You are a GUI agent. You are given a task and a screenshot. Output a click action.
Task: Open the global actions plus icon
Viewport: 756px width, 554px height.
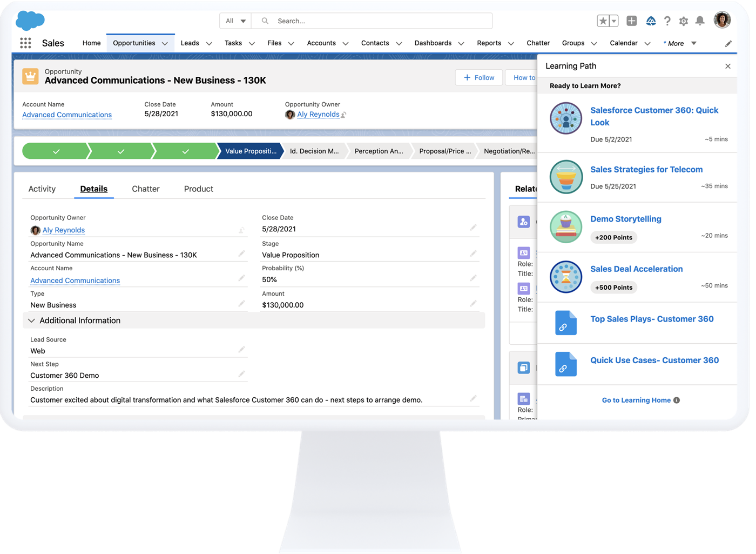[631, 21]
